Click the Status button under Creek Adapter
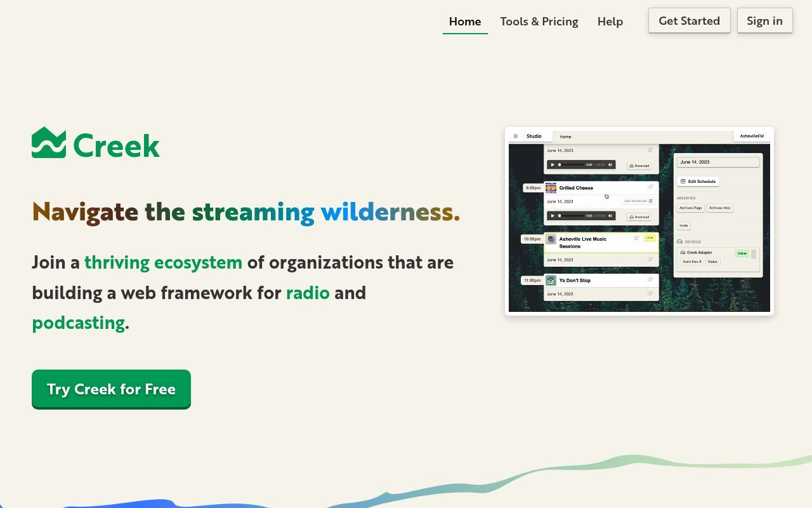 pyautogui.click(x=713, y=262)
